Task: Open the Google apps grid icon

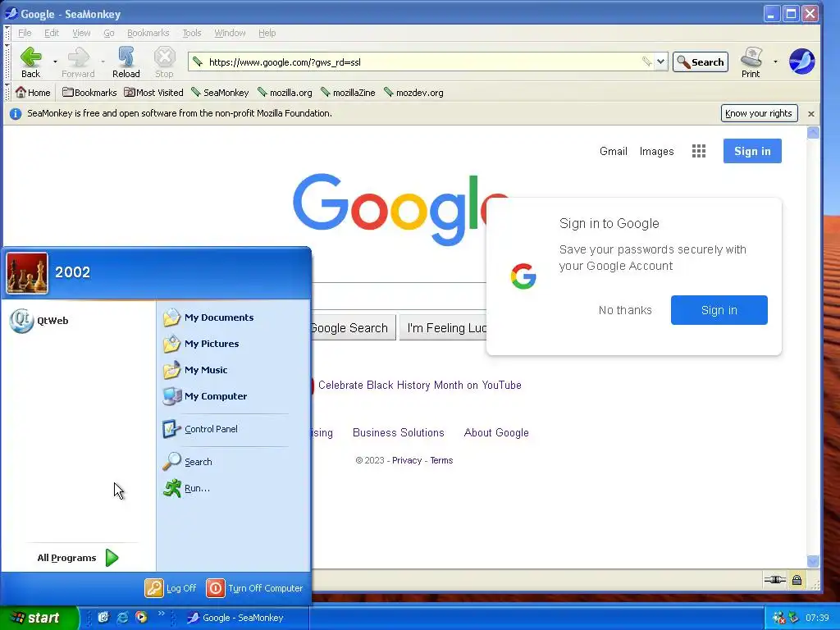Action: (x=699, y=151)
